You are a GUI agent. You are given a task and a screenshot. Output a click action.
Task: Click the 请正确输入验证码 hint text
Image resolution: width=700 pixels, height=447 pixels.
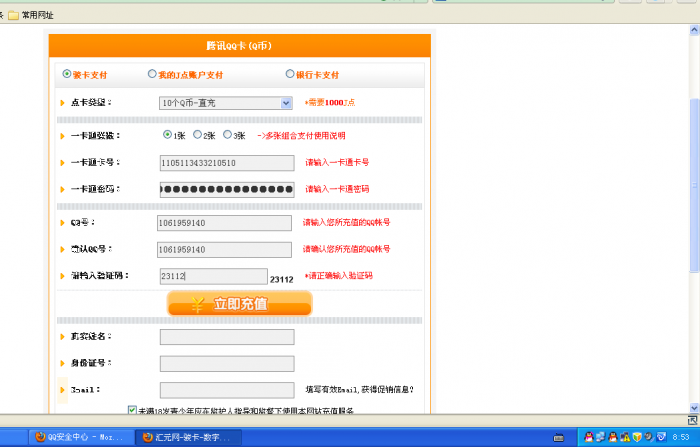coord(339,276)
